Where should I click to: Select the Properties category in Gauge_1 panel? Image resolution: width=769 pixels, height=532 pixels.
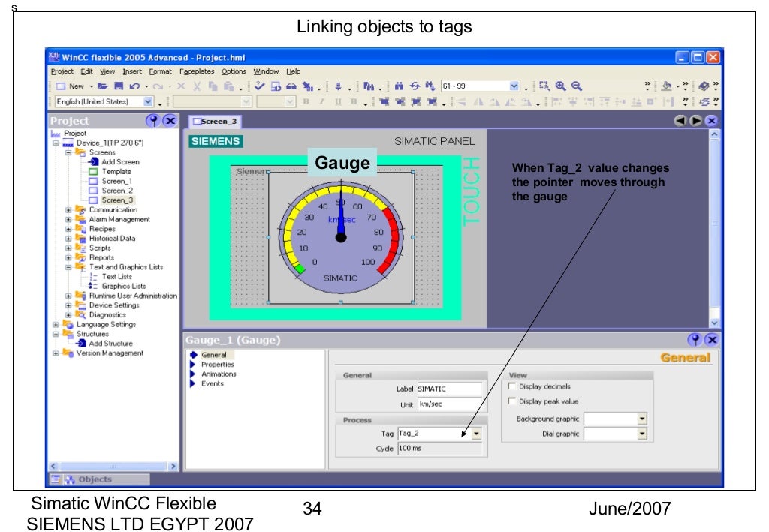tap(218, 365)
